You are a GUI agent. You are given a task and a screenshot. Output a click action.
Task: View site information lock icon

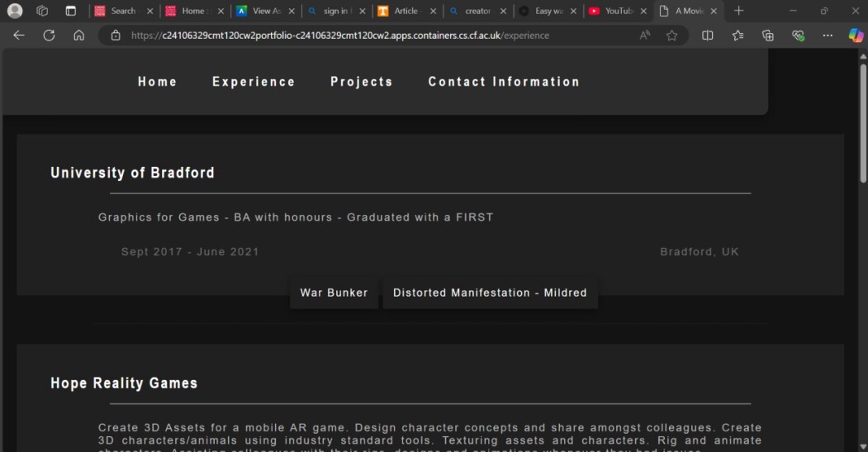pyautogui.click(x=116, y=36)
